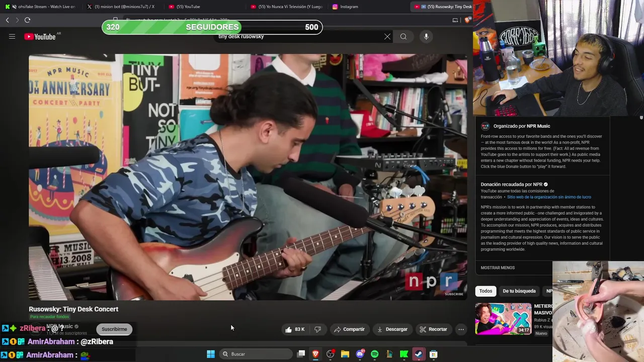This screenshot has width=644, height=362.
Task: Switch to 'Yo Nunca Vi Televisión' tab
Action: 287,7
